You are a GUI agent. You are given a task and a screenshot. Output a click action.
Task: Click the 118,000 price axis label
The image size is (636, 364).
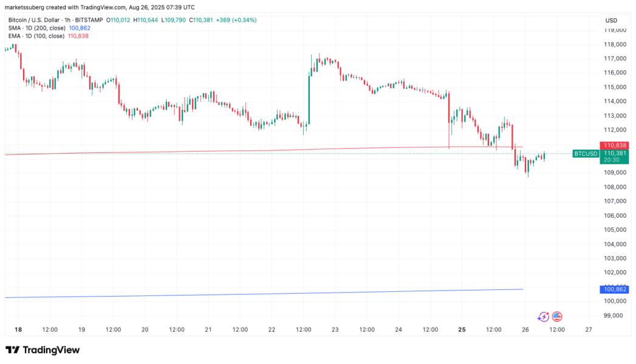615,44
